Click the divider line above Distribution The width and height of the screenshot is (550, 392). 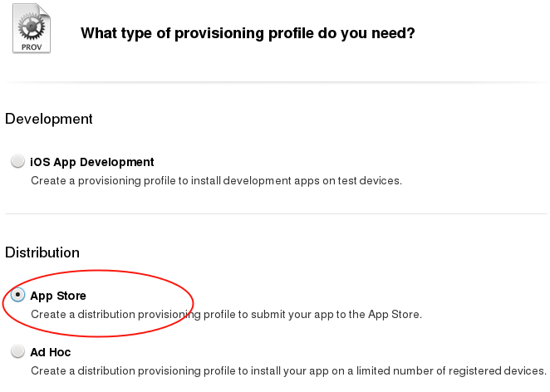275,214
